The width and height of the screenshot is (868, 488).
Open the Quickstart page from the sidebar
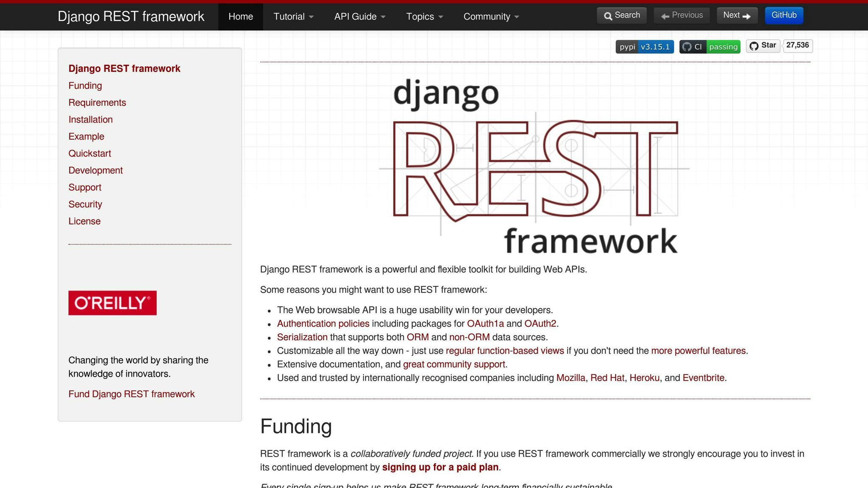point(89,153)
